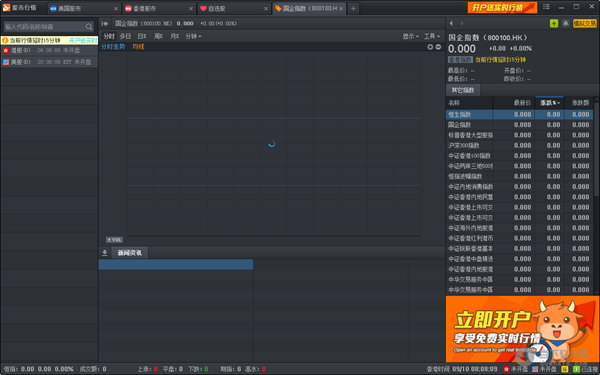Click the bell alert icon

[x=566, y=24]
